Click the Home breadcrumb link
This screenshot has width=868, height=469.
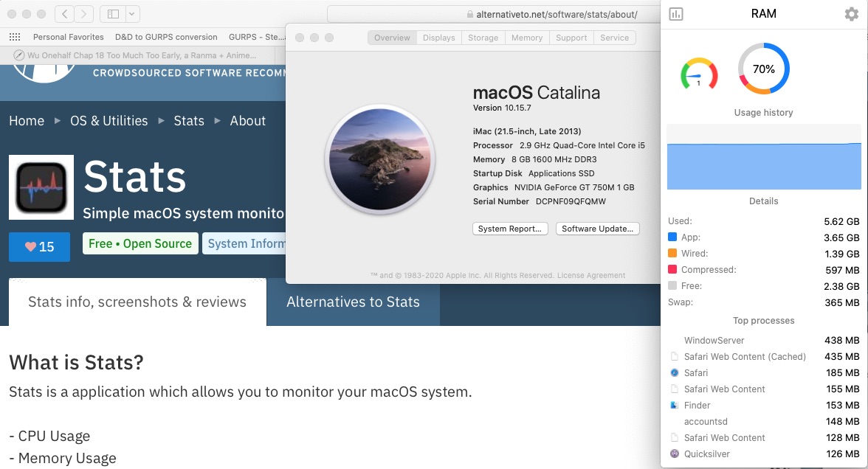(27, 121)
